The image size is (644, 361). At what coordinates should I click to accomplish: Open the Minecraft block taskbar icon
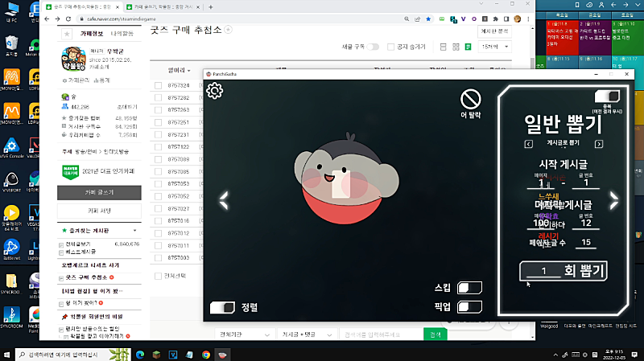pos(156,355)
